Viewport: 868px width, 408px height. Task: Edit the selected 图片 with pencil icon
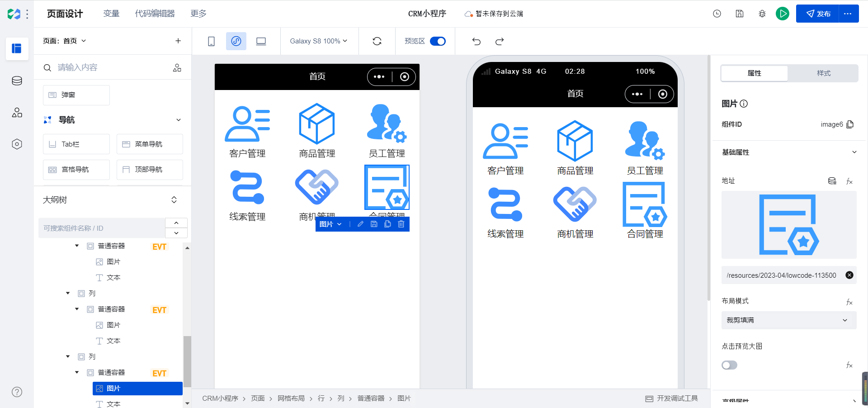tap(360, 224)
